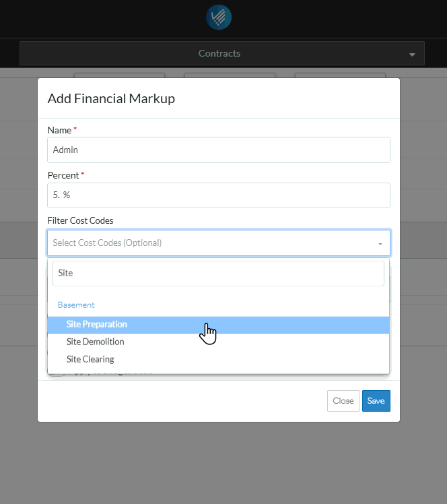The width and height of the screenshot is (447, 504).
Task: Focus the Name input containing Admin
Action: click(x=219, y=150)
